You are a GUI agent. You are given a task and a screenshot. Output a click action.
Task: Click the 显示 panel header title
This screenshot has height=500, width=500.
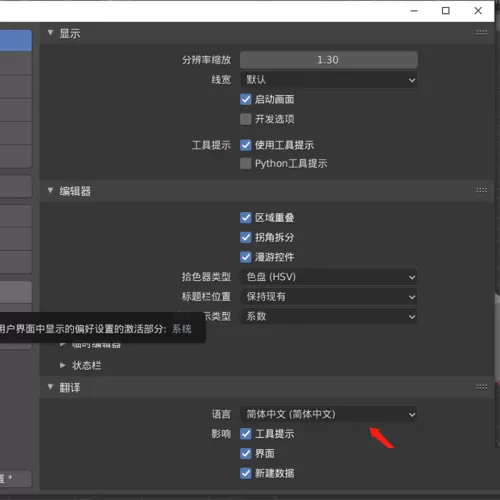[70, 33]
